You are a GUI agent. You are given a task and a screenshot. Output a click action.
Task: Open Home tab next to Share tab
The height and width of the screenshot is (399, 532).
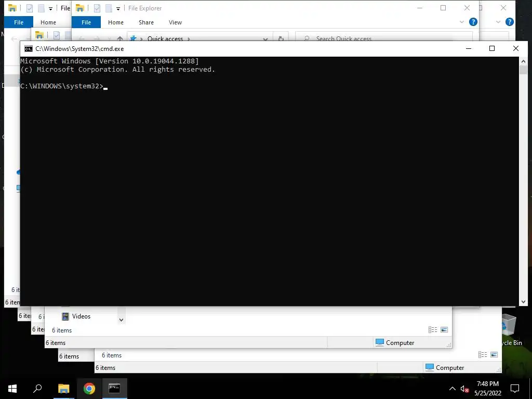click(x=116, y=22)
